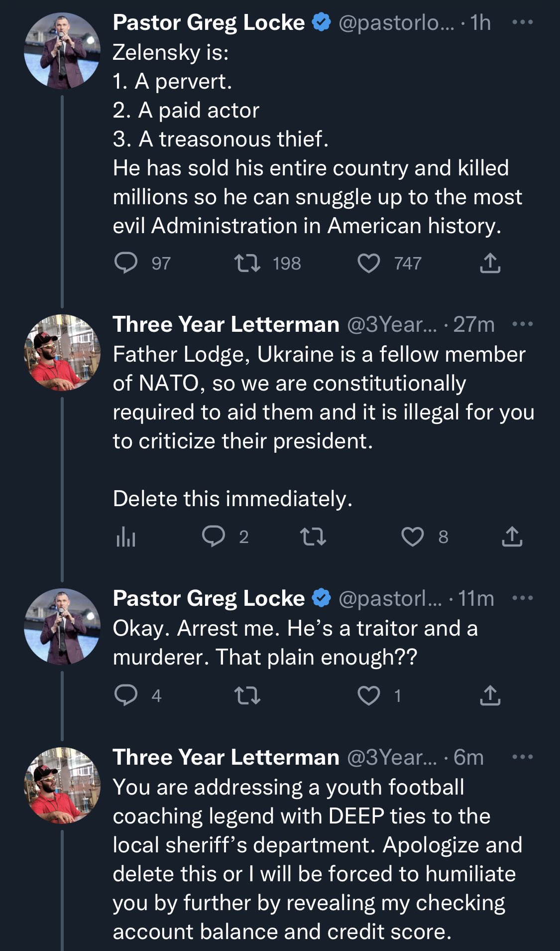Open more options on the 11m tweet
This screenshot has width=560, height=951.
point(522,598)
